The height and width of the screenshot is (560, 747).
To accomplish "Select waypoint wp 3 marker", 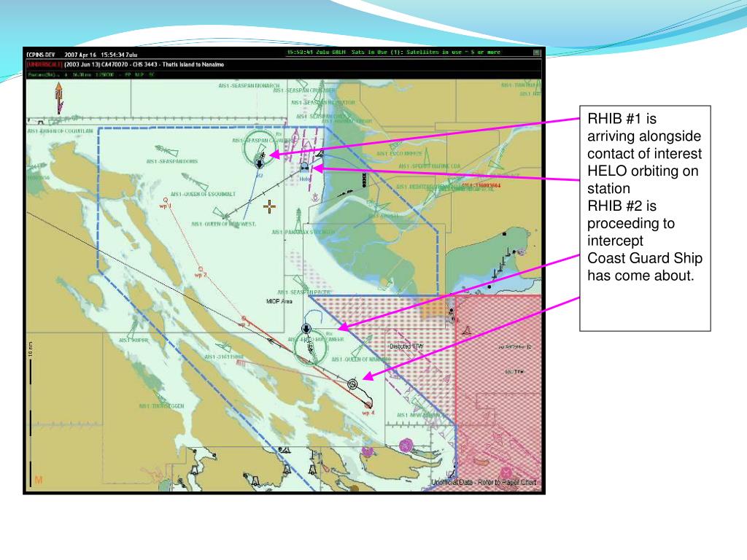I will [244, 318].
